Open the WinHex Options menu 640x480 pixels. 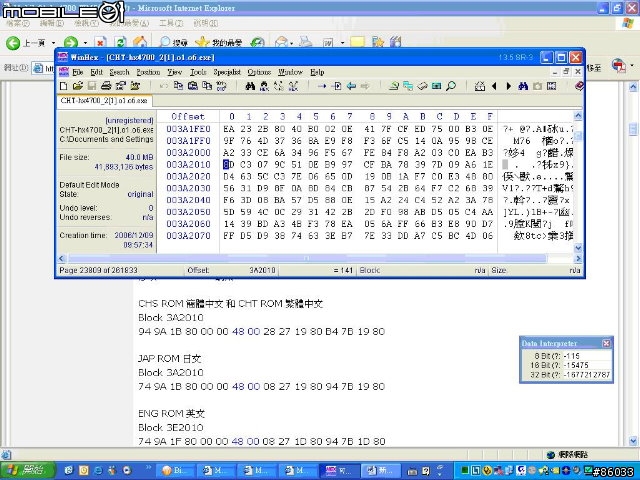(x=259, y=72)
